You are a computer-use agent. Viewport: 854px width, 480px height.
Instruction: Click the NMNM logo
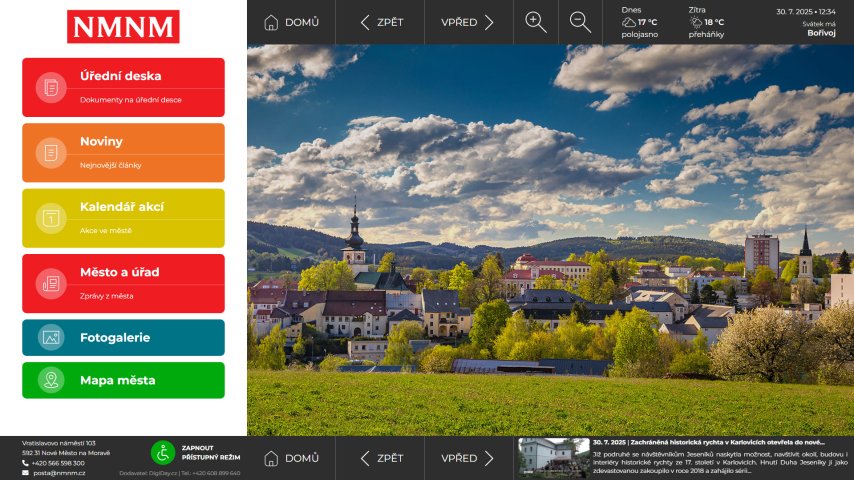tap(123, 27)
